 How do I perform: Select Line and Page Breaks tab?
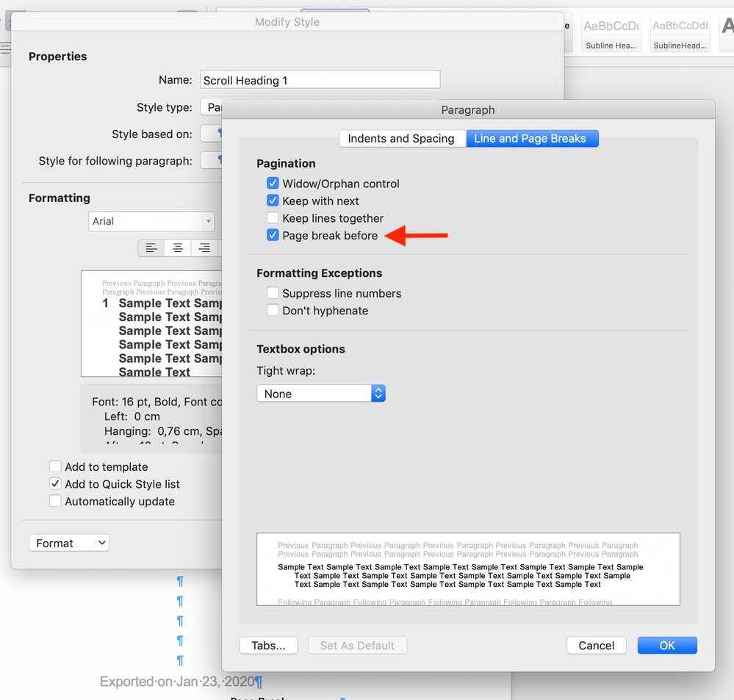[x=532, y=139]
